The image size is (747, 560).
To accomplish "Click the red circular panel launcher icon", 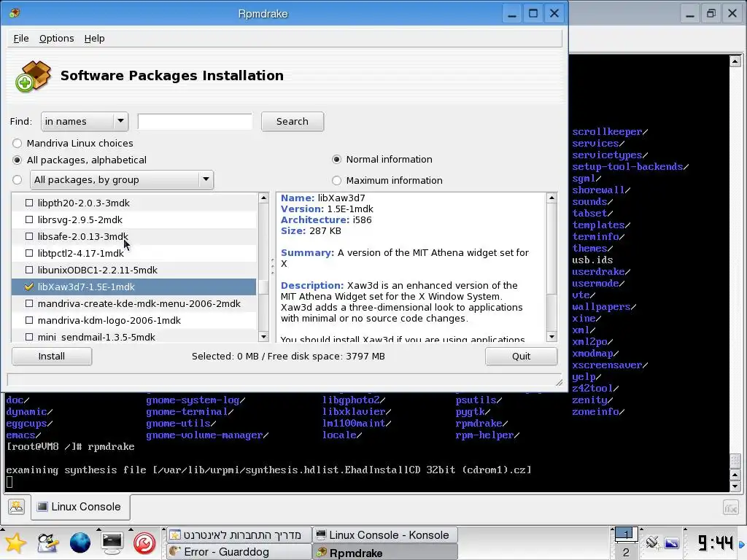I will (144, 543).
